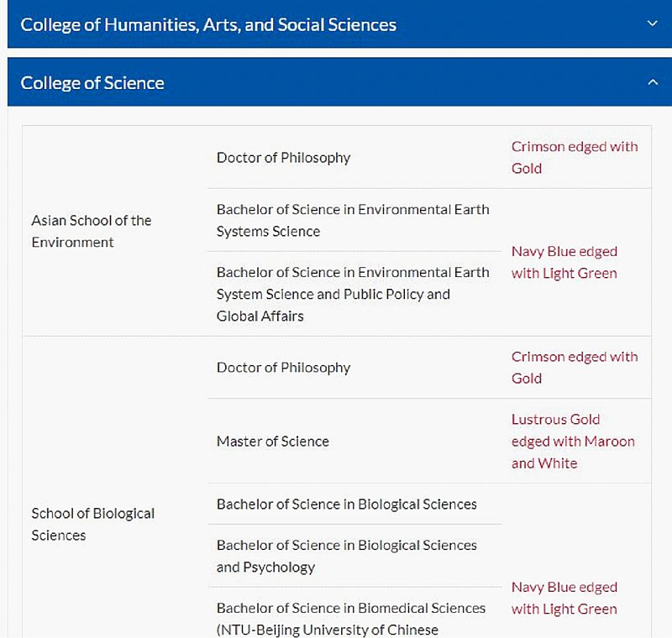
Task: Select Environmental Earth System Science and Public Policy entry
Action: 353,294
